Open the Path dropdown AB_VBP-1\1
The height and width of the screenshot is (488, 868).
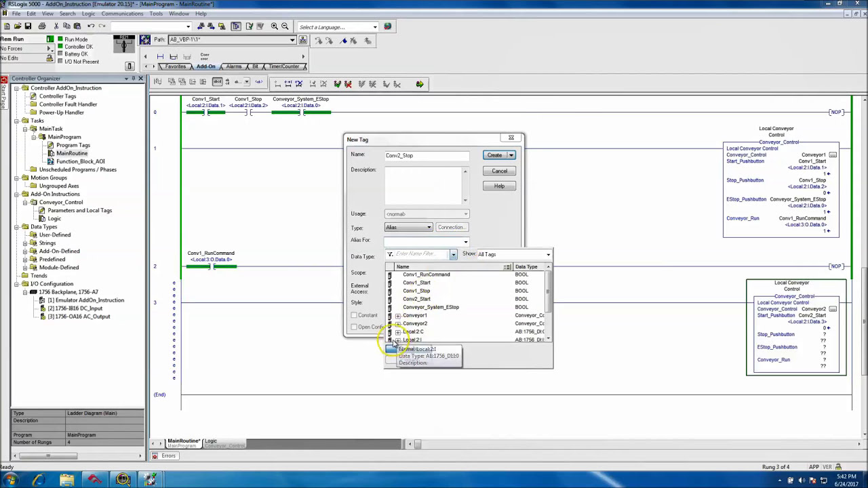click(292, 40)
